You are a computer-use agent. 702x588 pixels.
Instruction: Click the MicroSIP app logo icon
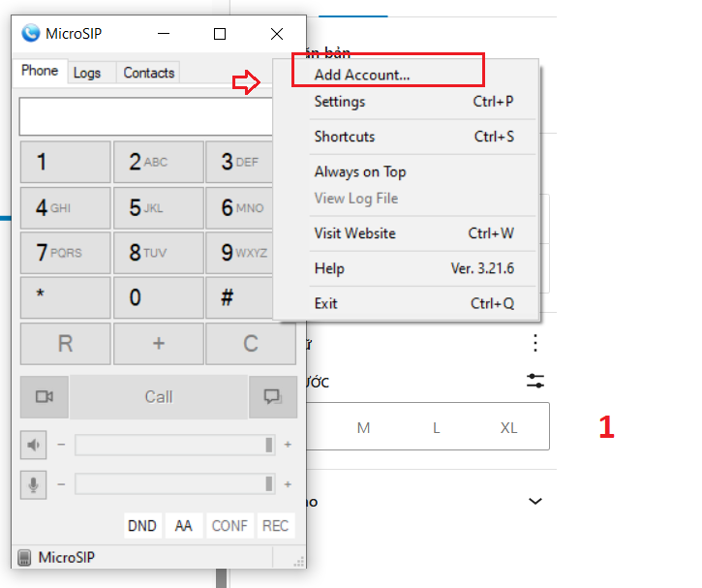30,33
